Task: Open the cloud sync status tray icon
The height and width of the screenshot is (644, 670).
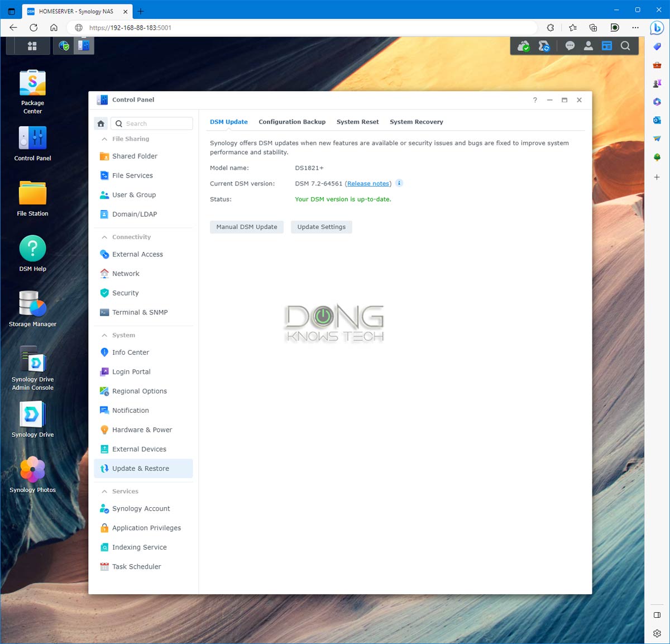Action: click(x=523, y=46)
